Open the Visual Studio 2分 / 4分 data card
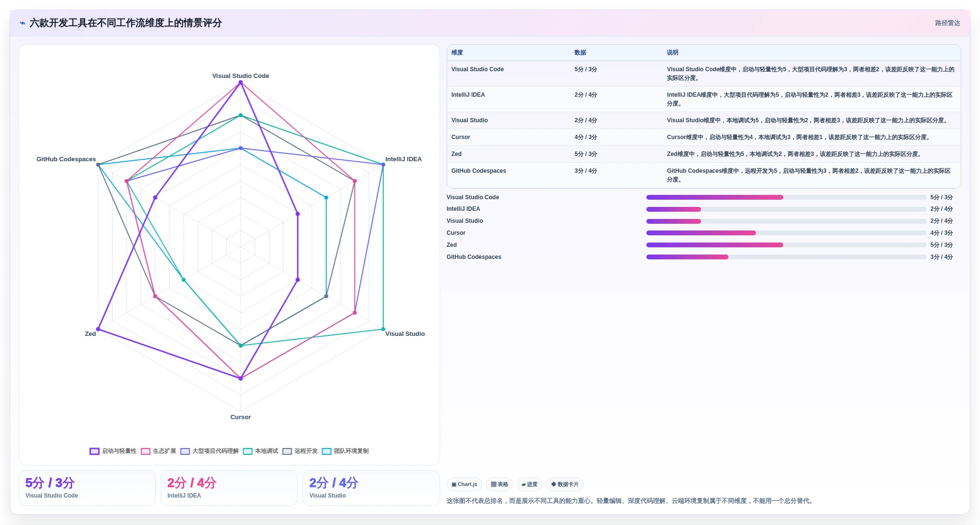The height and width of the screenshot is (525, 980). (371, 488)
